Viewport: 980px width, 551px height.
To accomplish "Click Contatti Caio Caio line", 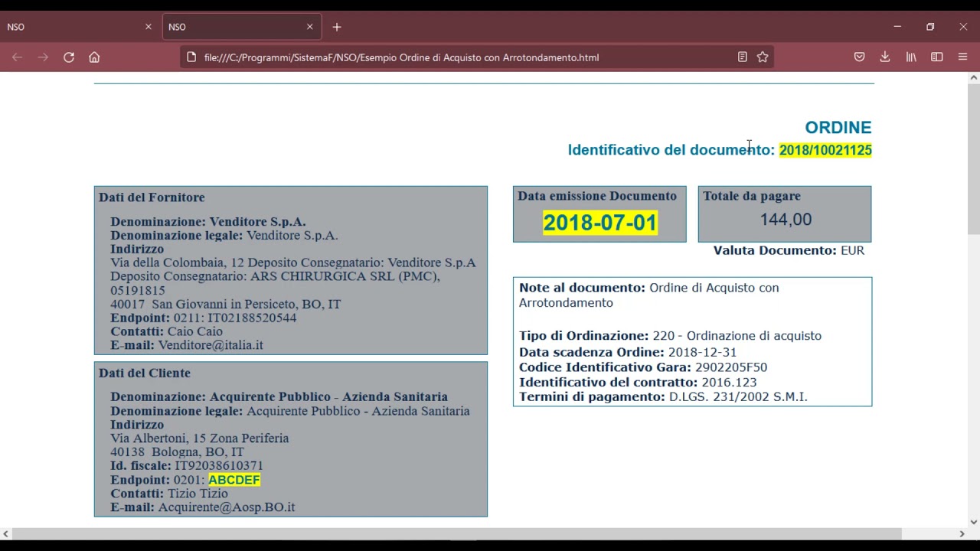I will point(167,331).
